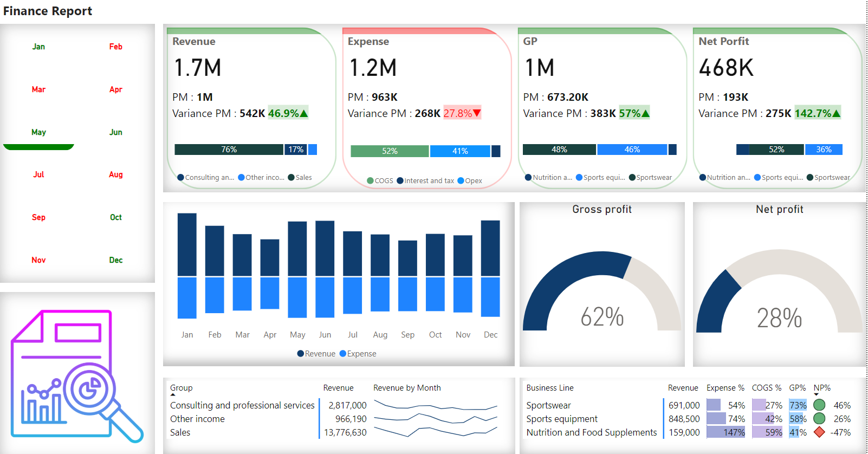Click the green up arrow beside 142.7%
Screen dimensions: 868x454
(x=836, y=113)
